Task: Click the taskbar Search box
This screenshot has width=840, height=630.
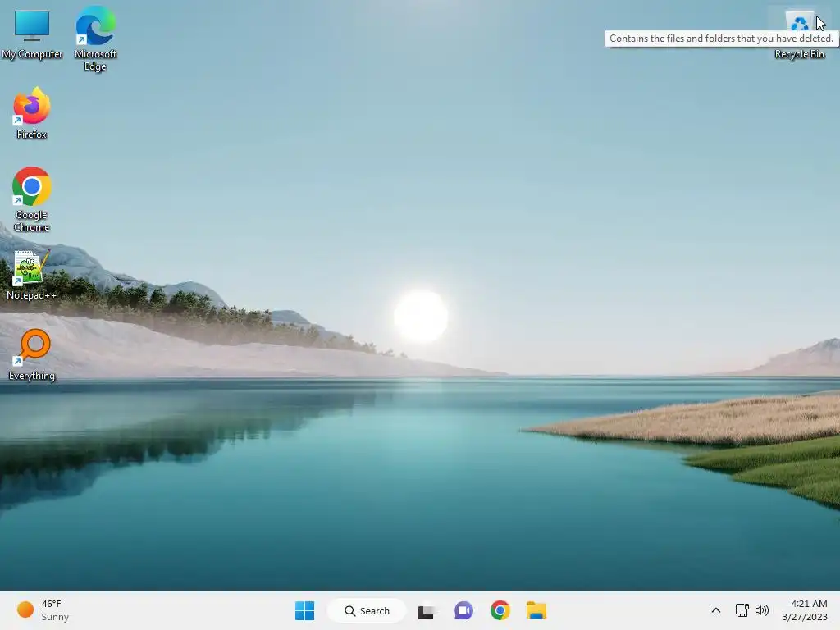Action: pos(367,610)
